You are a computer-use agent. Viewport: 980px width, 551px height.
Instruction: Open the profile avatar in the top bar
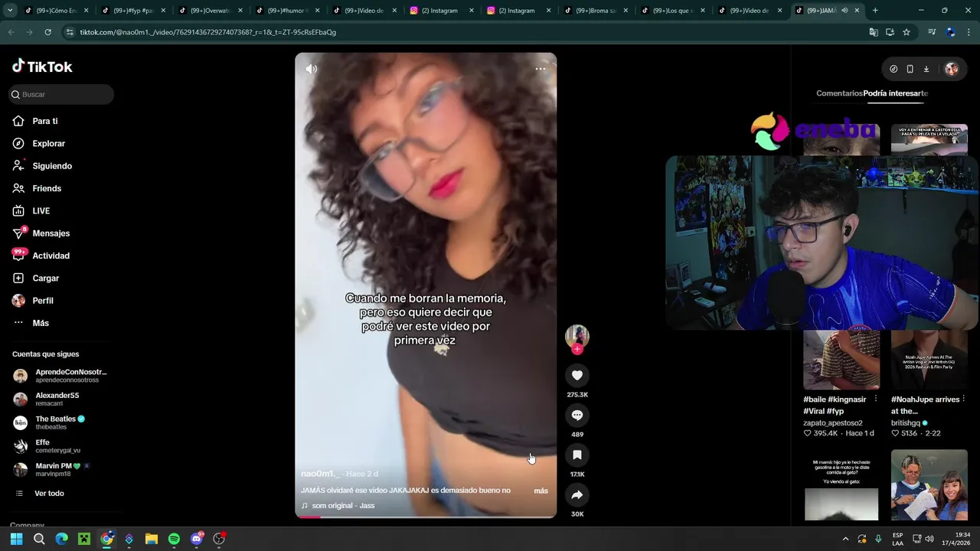click(x=952, y=69)
